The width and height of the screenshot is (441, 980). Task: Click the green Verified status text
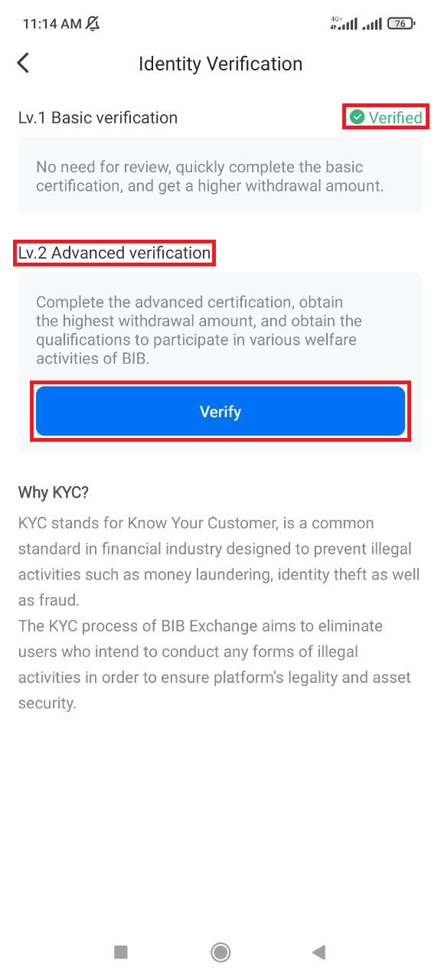point(395,117)
